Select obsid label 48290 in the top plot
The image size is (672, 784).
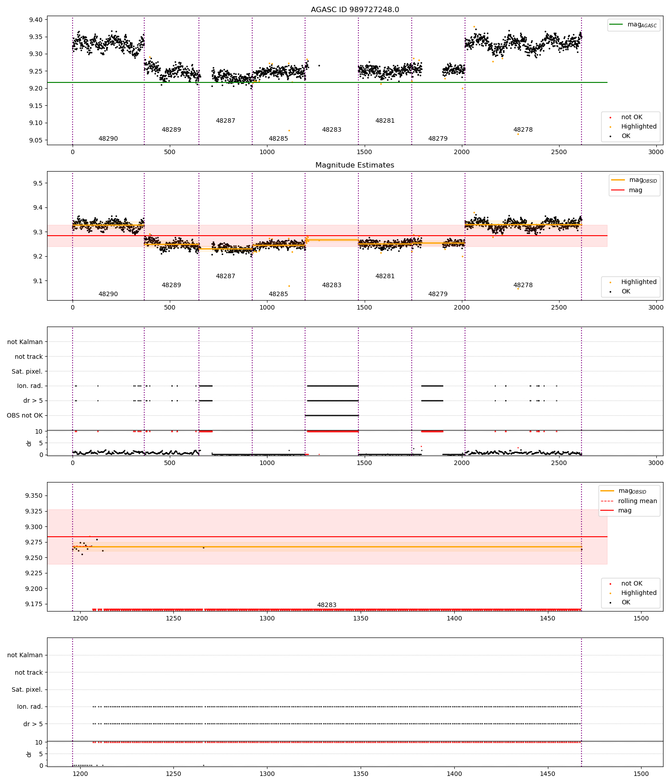coord(108,139)
